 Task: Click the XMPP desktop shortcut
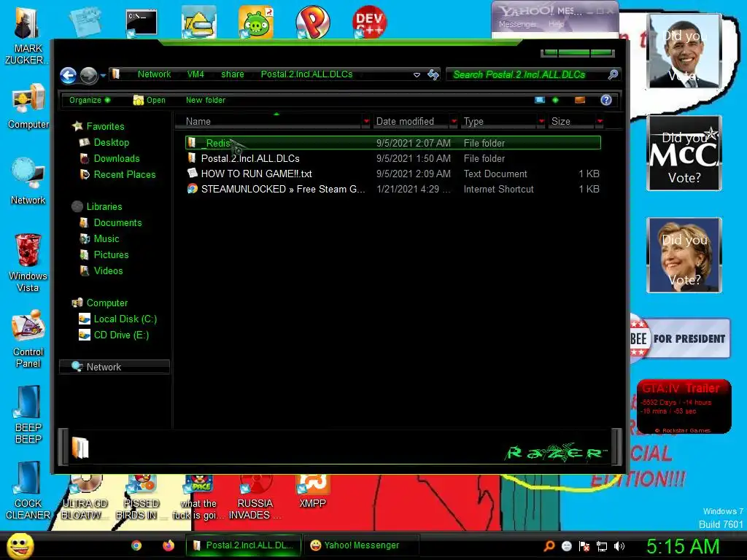pyautogui.click(x=312, y=492)
